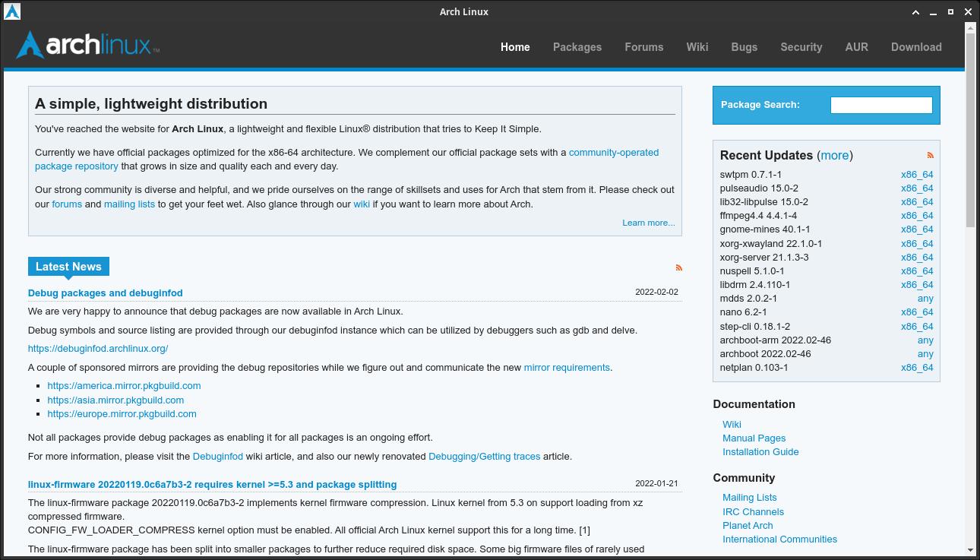
Task: Focus the Package Search input field
Action: click(x=881, y=105)
